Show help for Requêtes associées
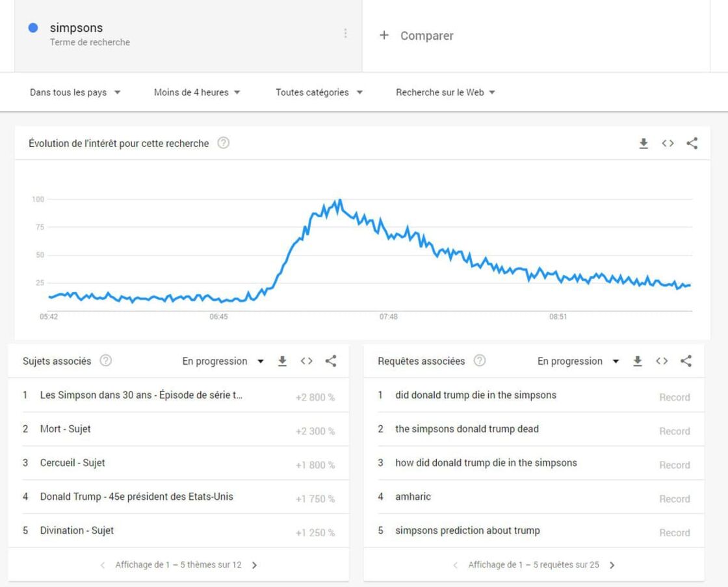This screenshot has height=587, width=728. tap(480, 361)
